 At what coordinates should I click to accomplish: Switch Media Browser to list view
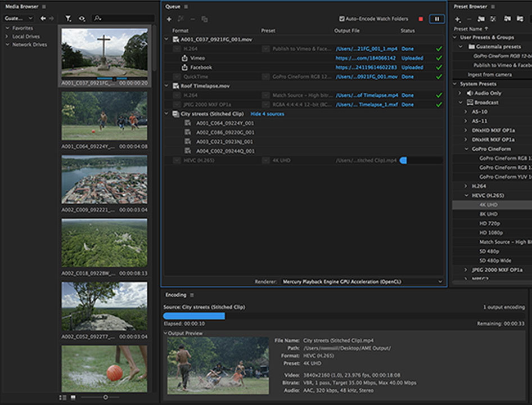point(63,397)
